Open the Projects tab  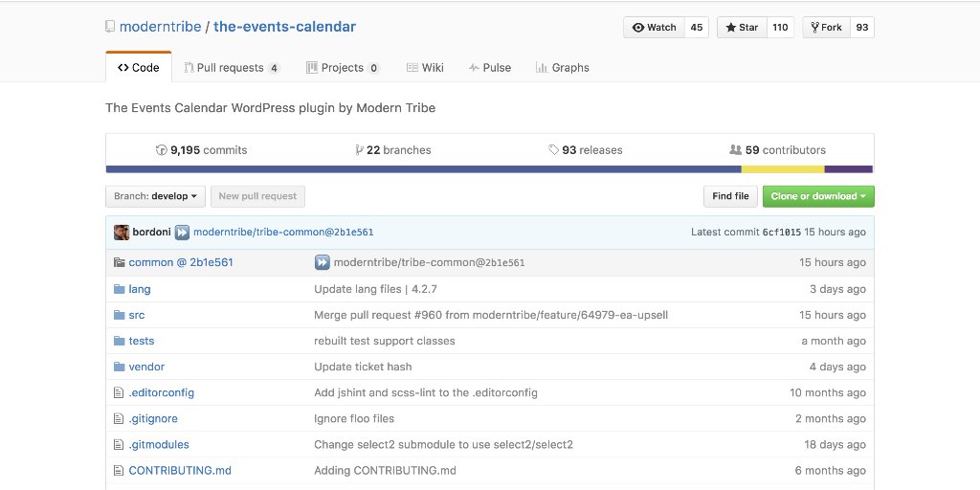[343, 68]
